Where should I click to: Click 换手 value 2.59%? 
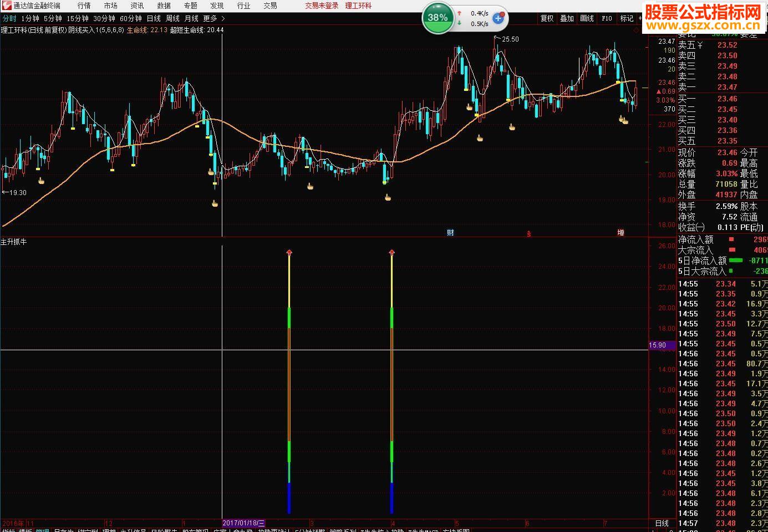[726, 206]
